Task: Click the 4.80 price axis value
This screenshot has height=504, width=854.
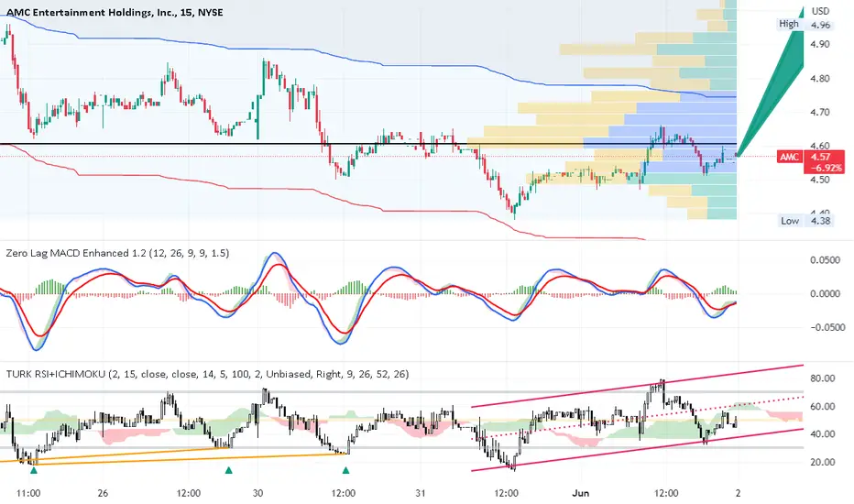Action: tap(820, 78)
